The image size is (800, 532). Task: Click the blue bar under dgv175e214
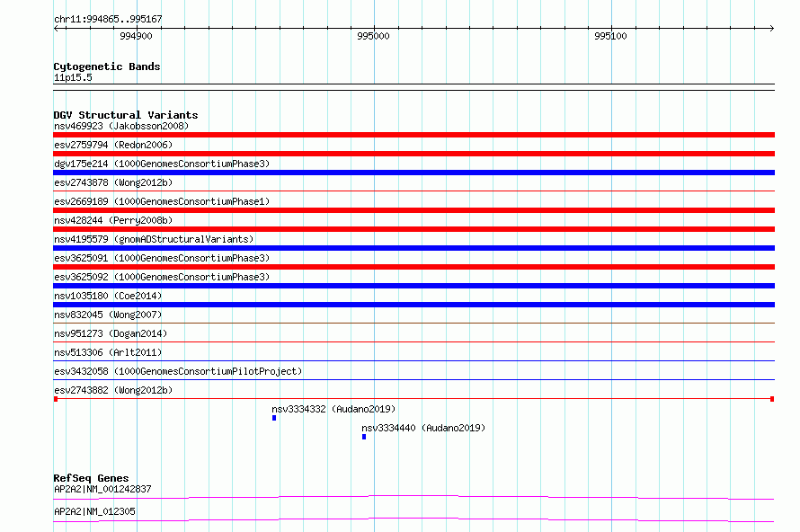pos(413,173)
